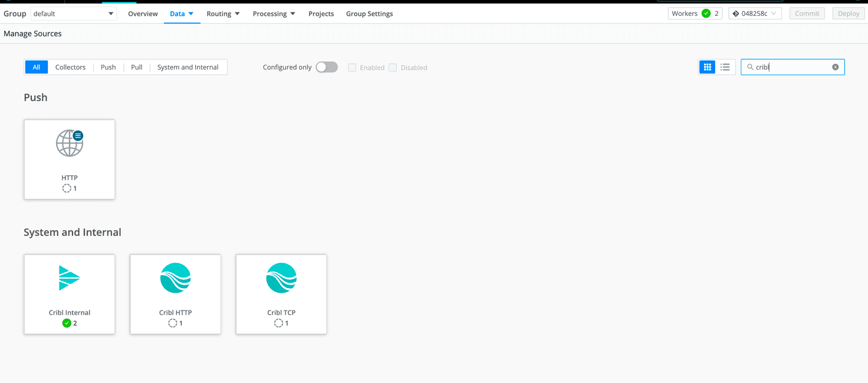Click the green Workers status checkmark
868x383 pixels.
[x=706, y=14]
